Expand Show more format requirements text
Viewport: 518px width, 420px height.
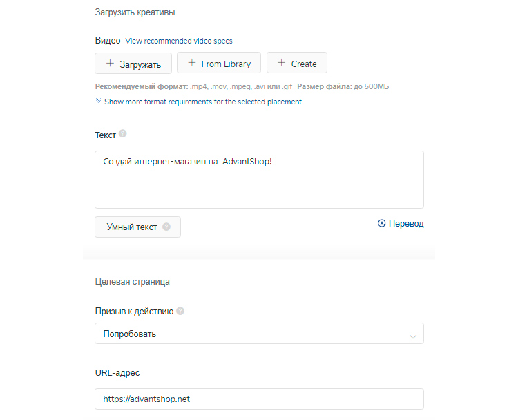pos(204,102)
